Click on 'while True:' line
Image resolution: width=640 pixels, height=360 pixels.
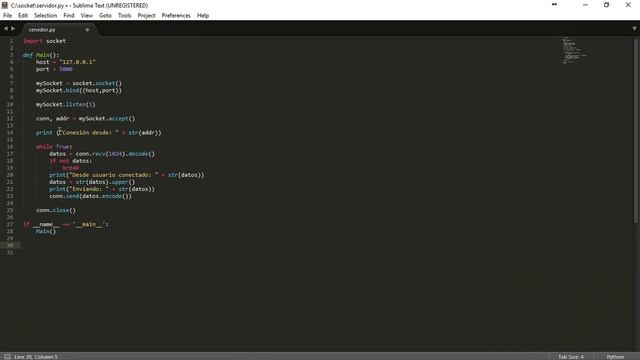point(54,147)
